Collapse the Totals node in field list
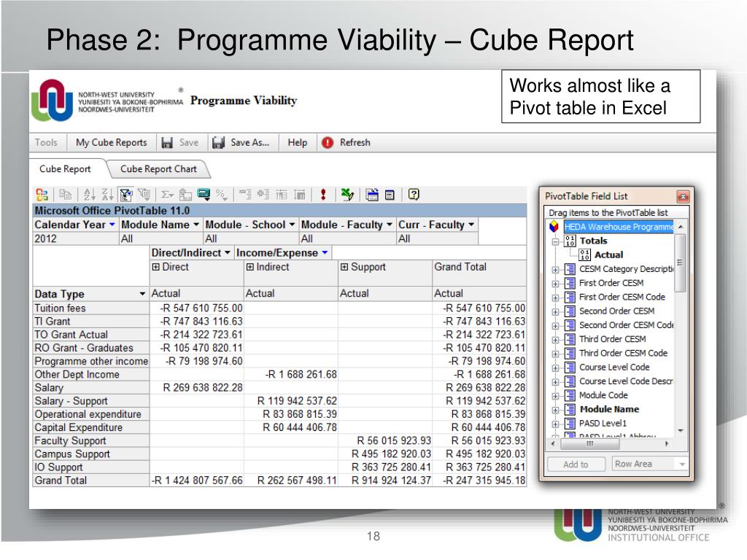Image resolution: width=747 pixels, height=560 pixels. (x=556, y=241)
